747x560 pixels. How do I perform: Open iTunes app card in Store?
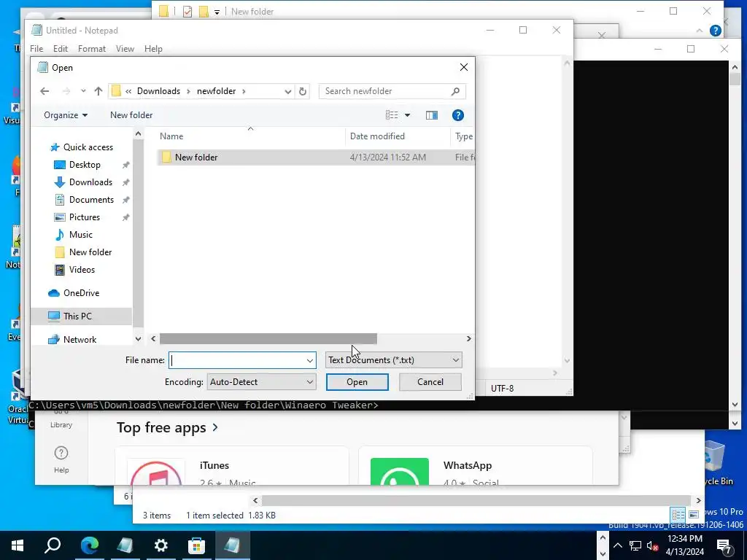[231, 467]
